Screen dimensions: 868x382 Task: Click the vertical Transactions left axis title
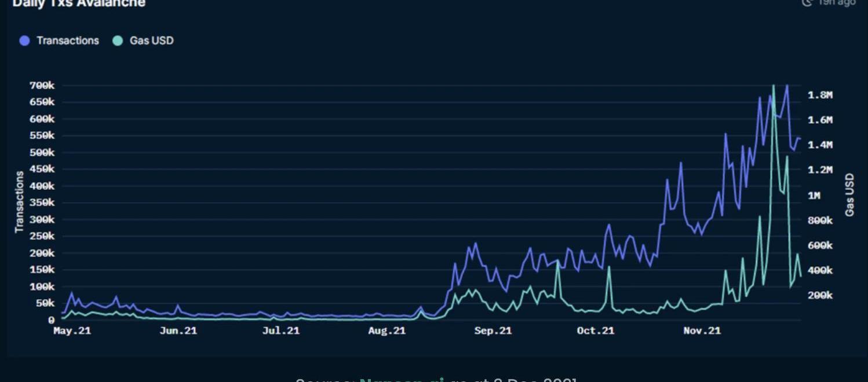tap(20, 201)
